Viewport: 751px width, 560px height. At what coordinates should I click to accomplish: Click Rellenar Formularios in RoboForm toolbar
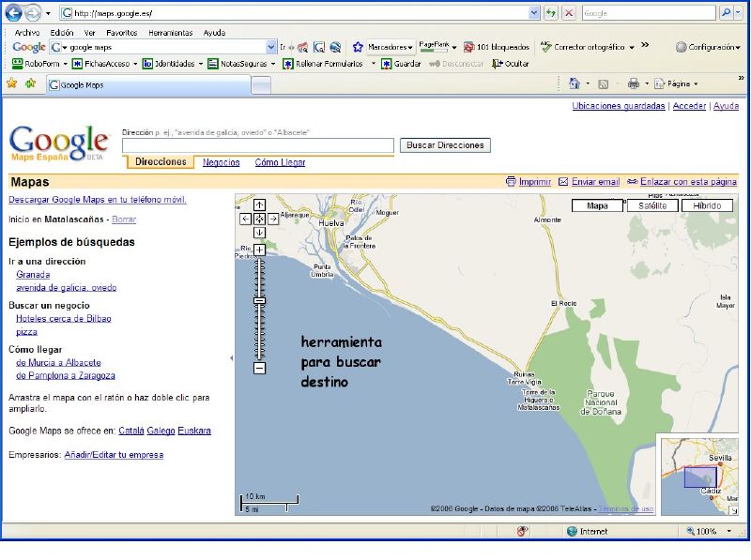(x=322, y=63)
